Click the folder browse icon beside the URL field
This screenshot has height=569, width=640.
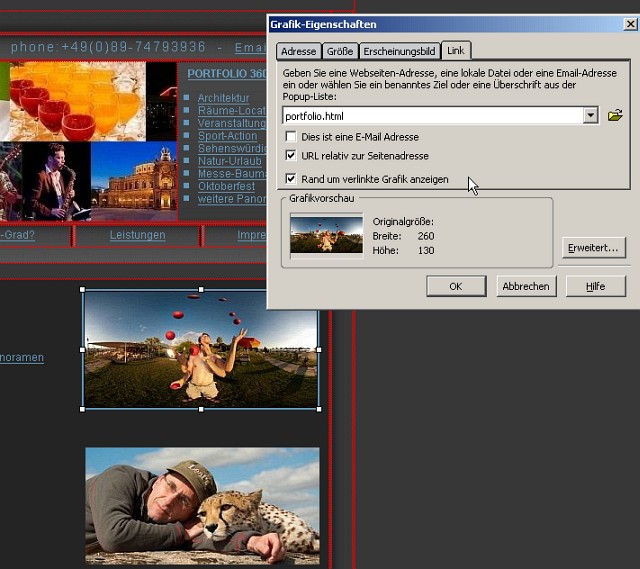click(615, 115)
